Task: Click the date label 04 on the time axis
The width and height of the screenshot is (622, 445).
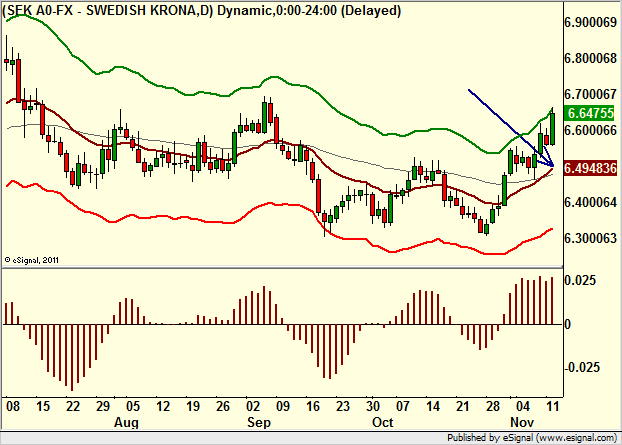Action: [x=523, y=407]
